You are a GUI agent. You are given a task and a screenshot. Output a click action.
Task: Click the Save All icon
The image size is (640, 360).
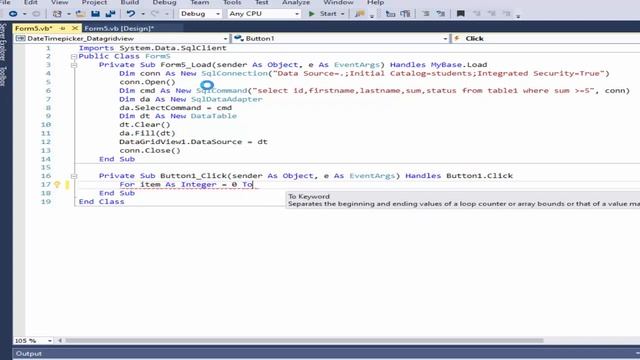[111, 14]
